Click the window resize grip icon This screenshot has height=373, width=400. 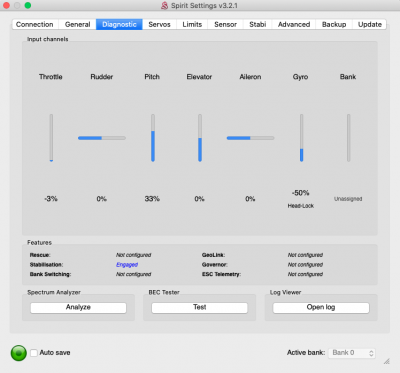click(x=387, y=361)
